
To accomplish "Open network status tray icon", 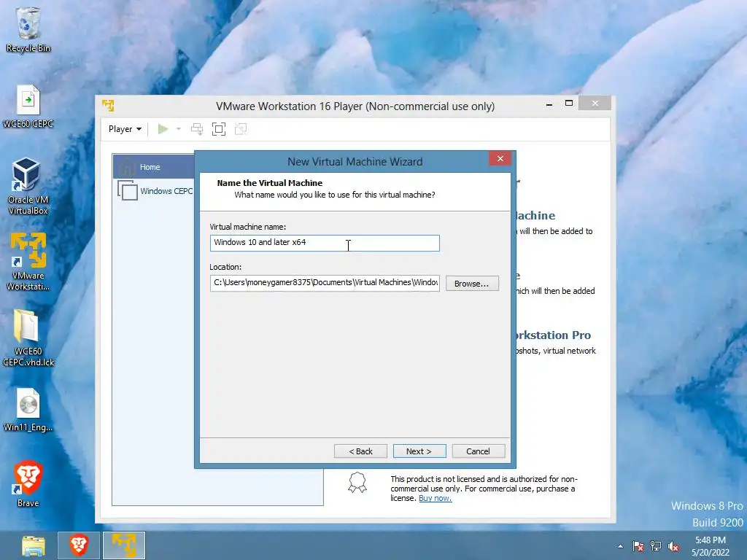I will [656, 547].
